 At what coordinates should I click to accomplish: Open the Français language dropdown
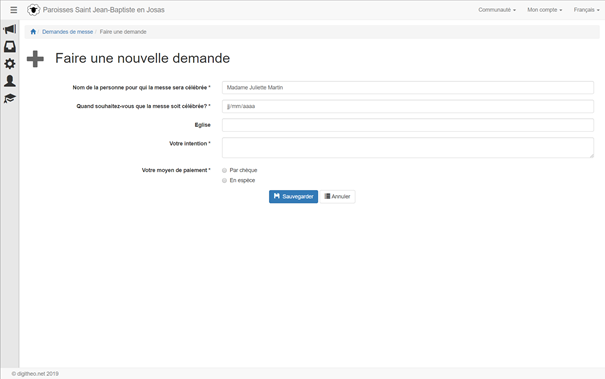586,10
